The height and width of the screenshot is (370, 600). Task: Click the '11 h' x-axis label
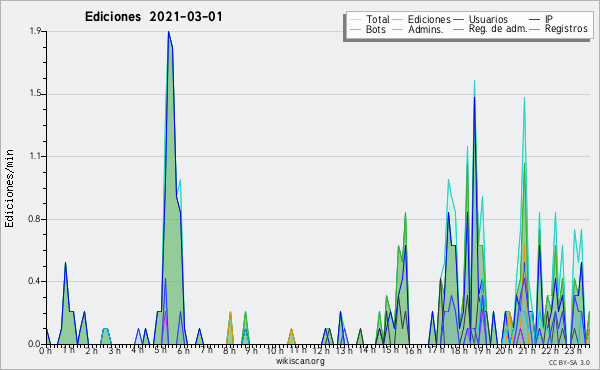click(x=298, y=350)
